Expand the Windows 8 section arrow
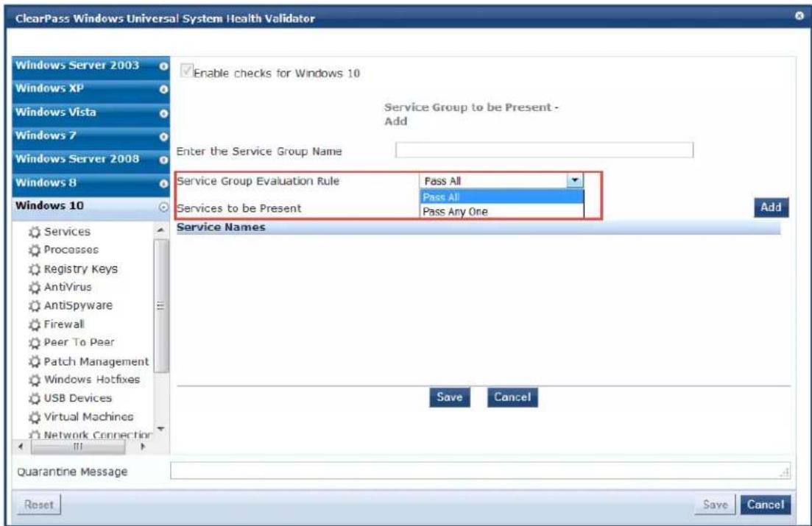 click(x=163, y=183)
